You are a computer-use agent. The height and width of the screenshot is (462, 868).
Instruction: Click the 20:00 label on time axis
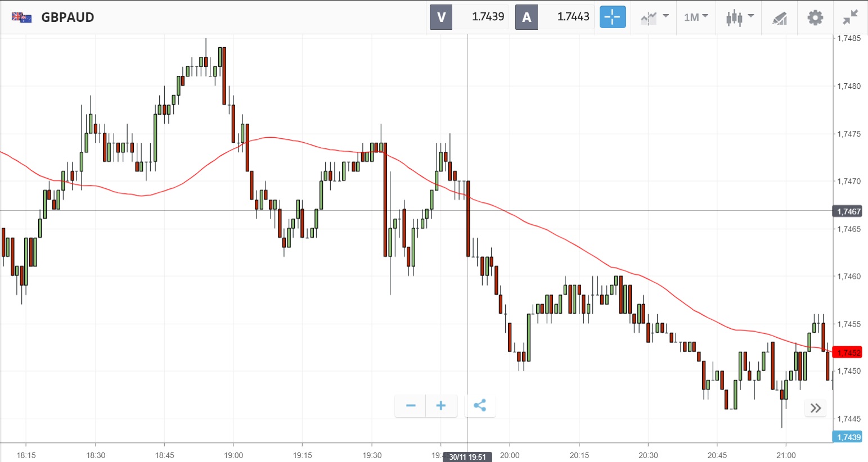coord(510,455)
